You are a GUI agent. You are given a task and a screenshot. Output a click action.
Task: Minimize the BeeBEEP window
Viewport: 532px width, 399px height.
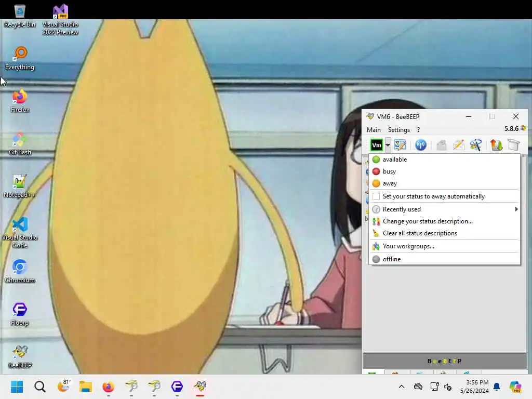(x=469, y=117)
